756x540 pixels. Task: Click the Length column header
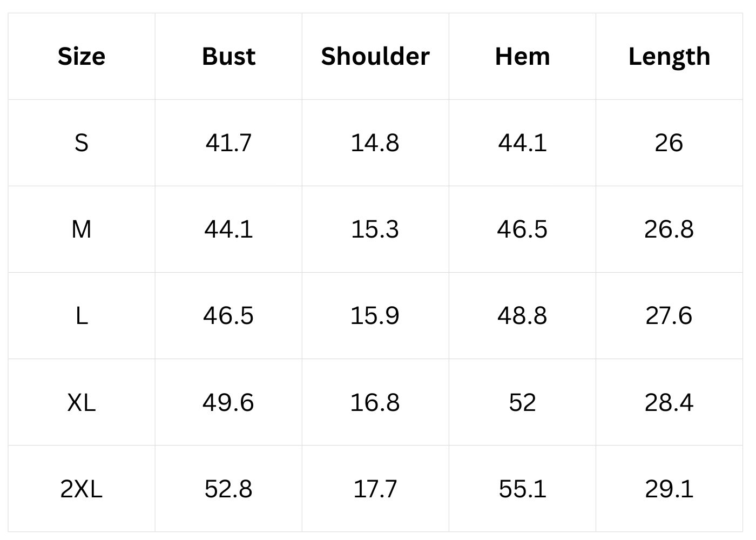pos(669,56)
